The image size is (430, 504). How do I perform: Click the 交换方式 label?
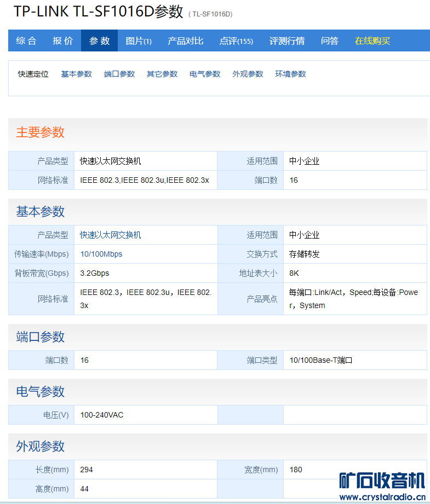(262, 254)
